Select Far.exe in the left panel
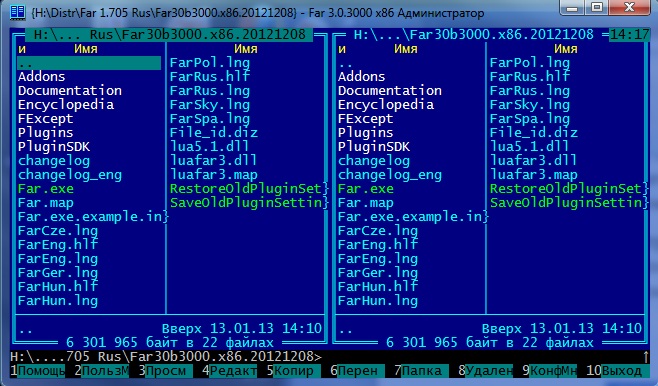The width and height of the screenshot is (658, 386). tap(45, 189)
